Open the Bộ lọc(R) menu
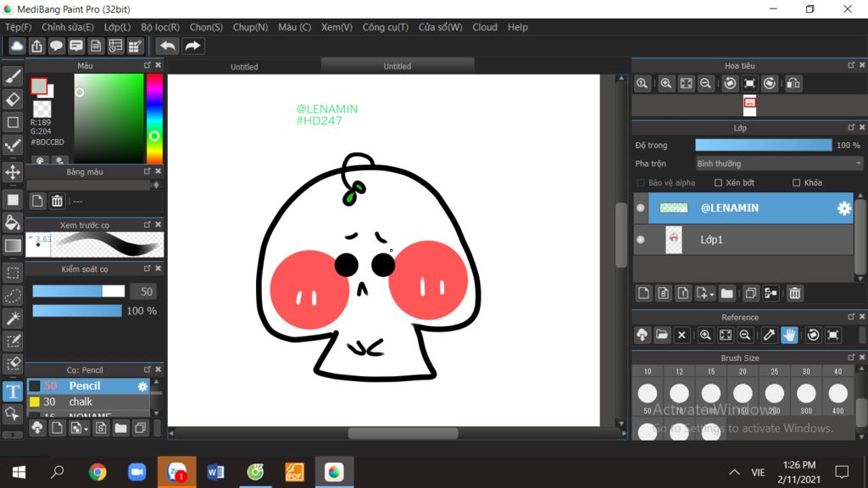Viewport: 868px width, 488px height. (160, 27)
